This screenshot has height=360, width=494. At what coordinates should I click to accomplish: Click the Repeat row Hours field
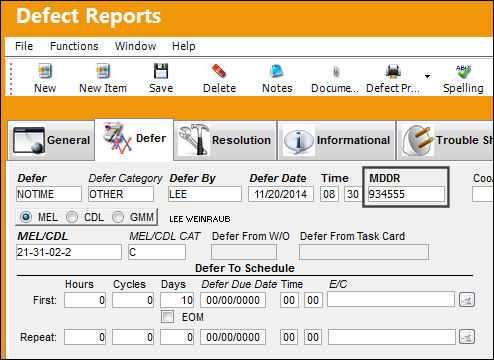pyautogui.click(x=85, y=337)
